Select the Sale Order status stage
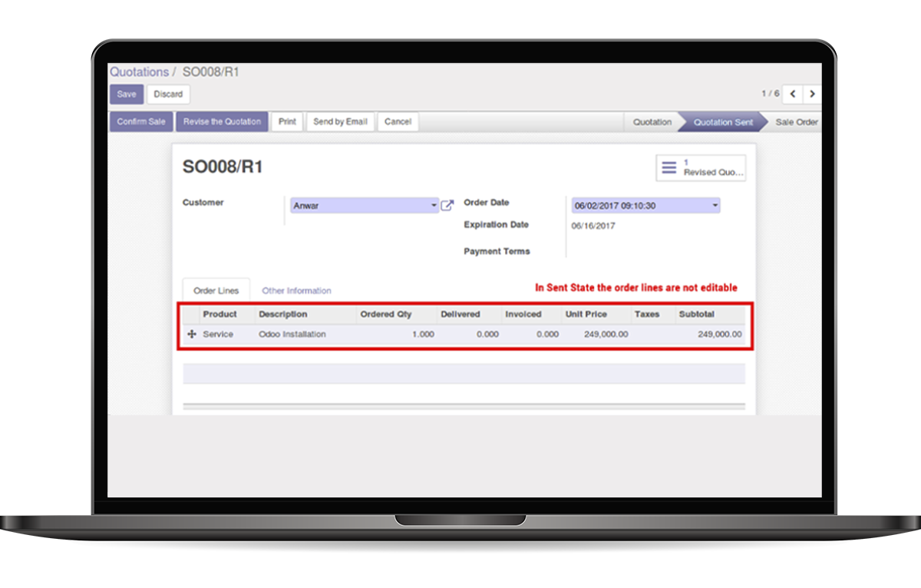The height and width of the screenshot is (588, 921). 797,122
